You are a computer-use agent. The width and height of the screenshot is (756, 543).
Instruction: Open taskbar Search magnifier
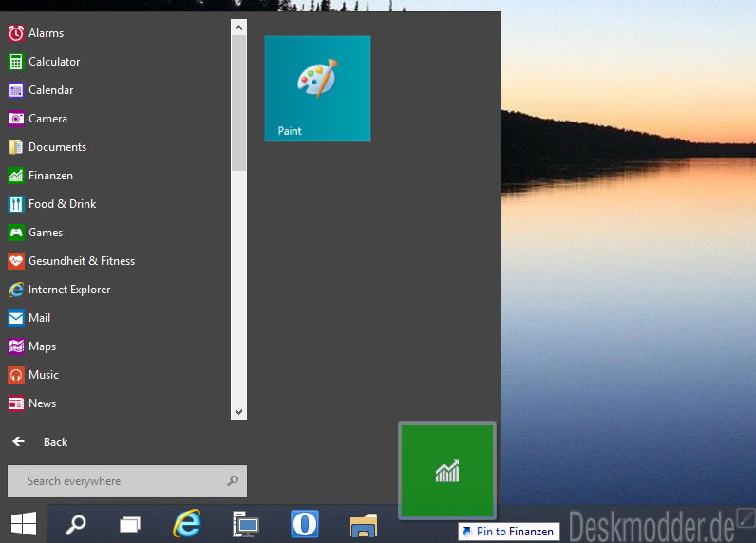click(x=76, y=524)
